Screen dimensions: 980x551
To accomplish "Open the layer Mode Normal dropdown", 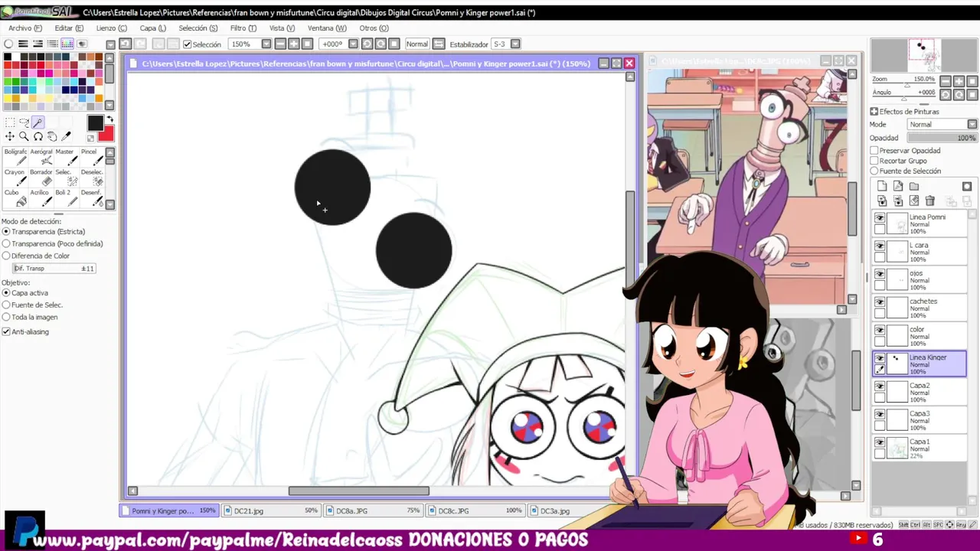I will [x=972, y=124].
